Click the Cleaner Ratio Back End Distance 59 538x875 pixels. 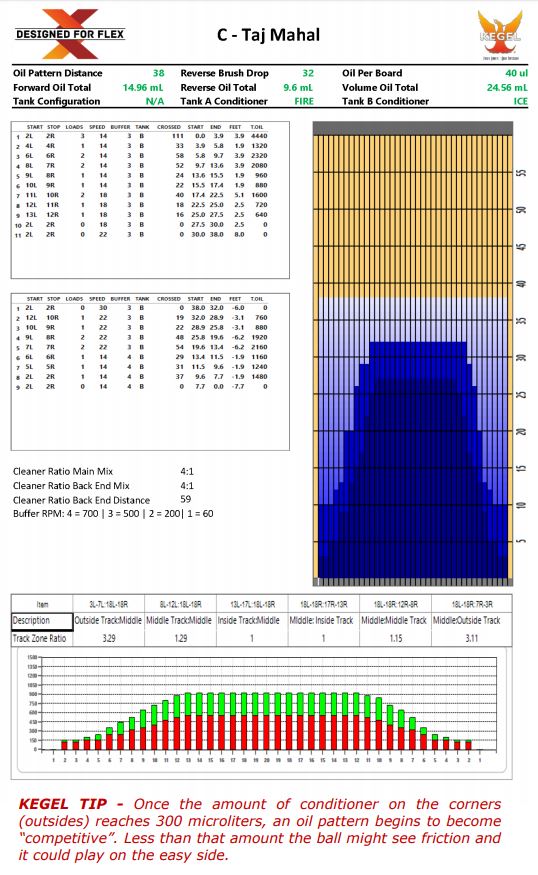click(102, 500)
